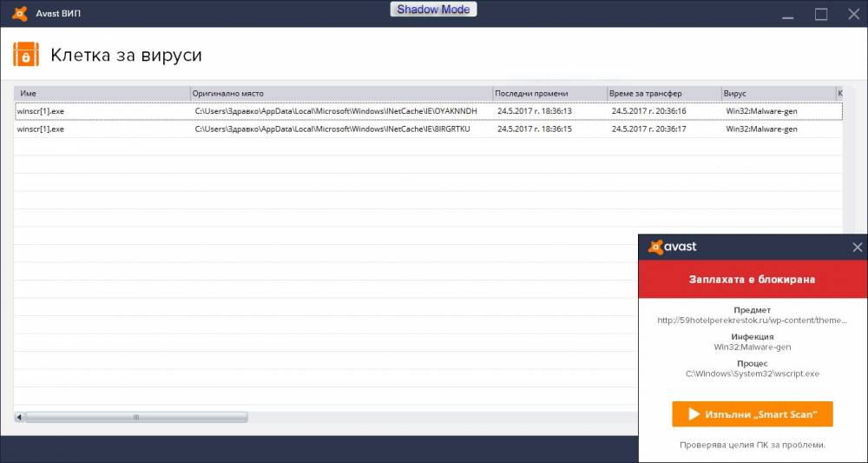Click the red Заплахата е блокирана banner

tap(753, 279)
